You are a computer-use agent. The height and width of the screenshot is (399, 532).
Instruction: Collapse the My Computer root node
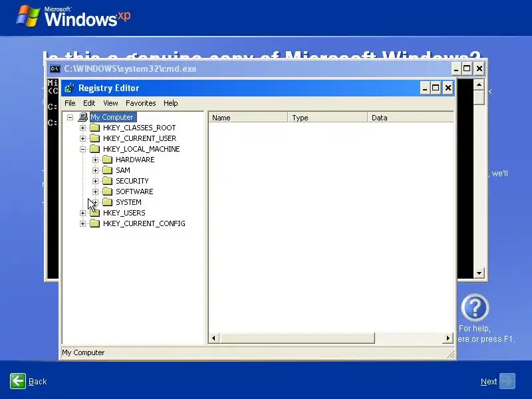(x=70, y=118)
